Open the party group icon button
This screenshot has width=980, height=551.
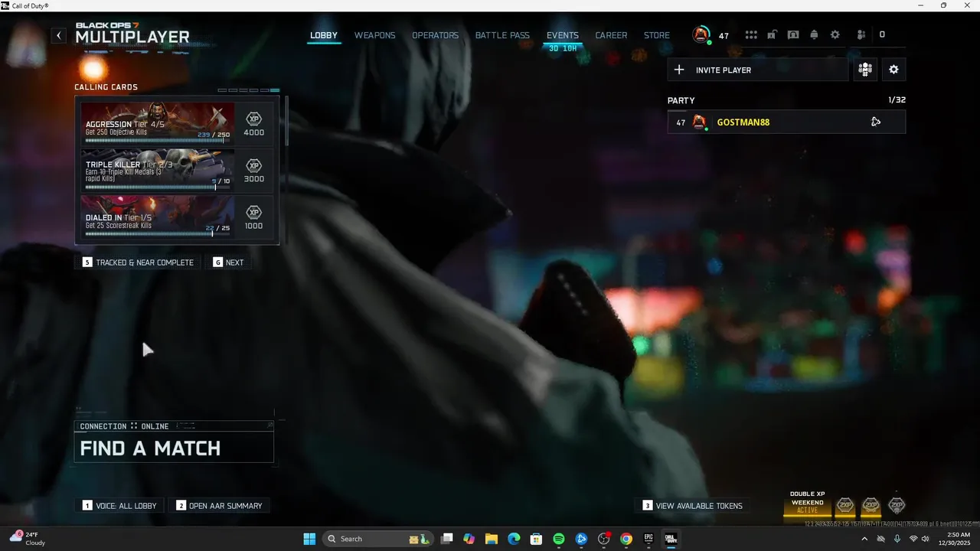coord(865,70)
